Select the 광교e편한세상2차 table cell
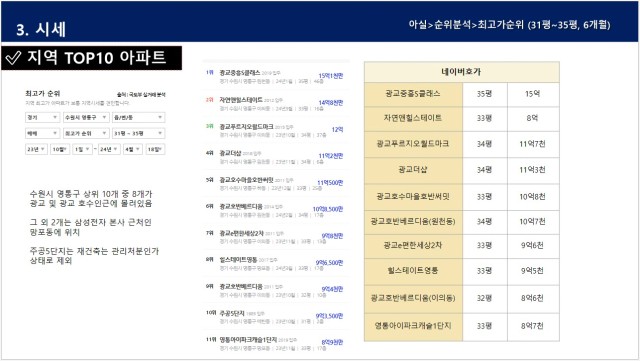Viewport: 640px width, 361px height. pyautogui.click(x=413, y=246)
